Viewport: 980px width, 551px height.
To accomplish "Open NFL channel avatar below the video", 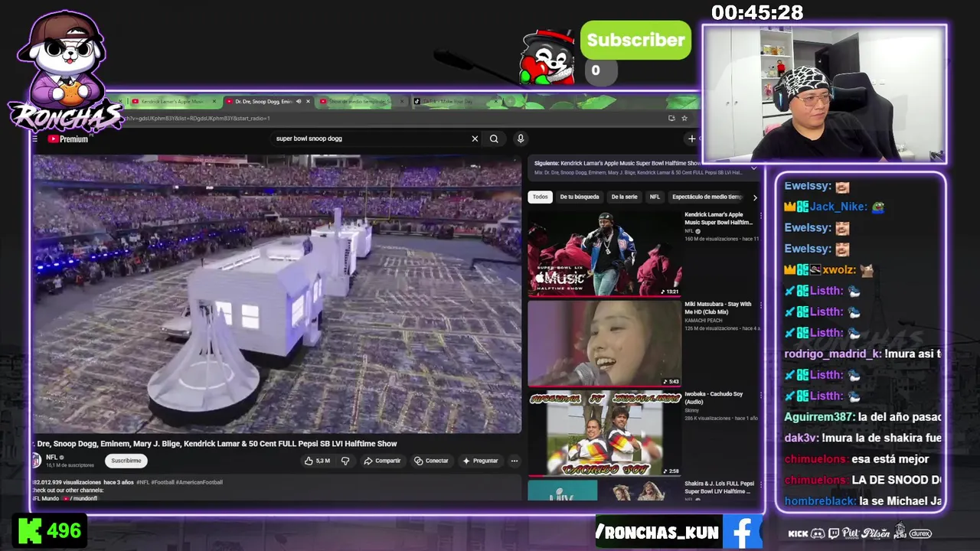I will tap(37, 460).
